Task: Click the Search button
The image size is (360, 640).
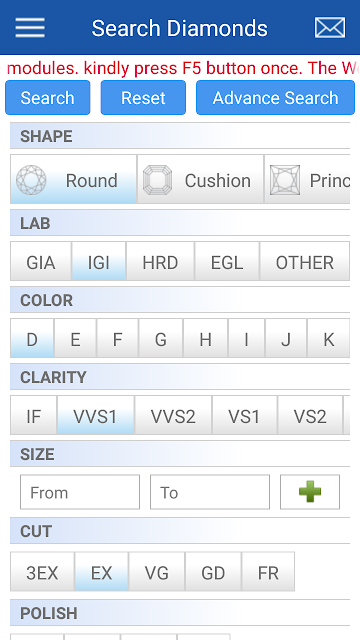Action: (48, 98)
